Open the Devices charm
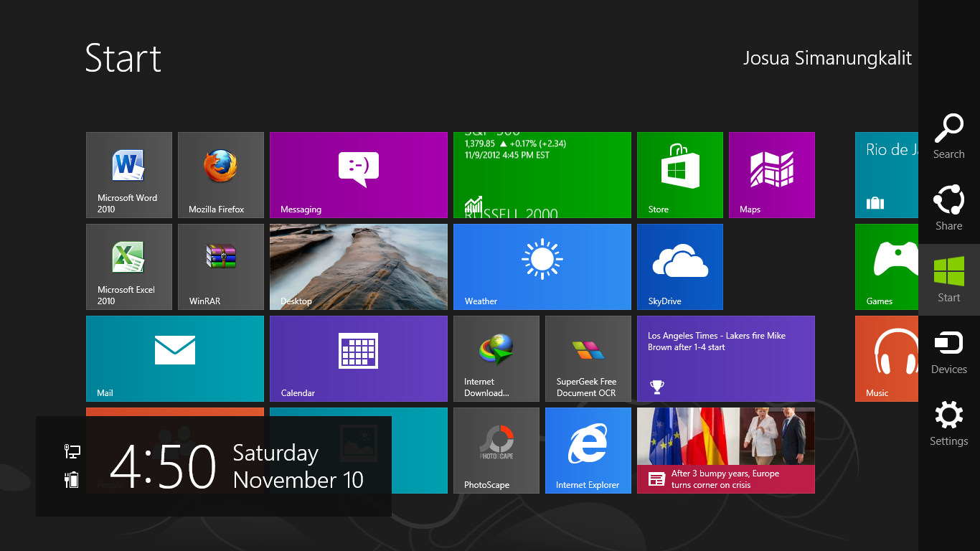 tap(949, 352)
